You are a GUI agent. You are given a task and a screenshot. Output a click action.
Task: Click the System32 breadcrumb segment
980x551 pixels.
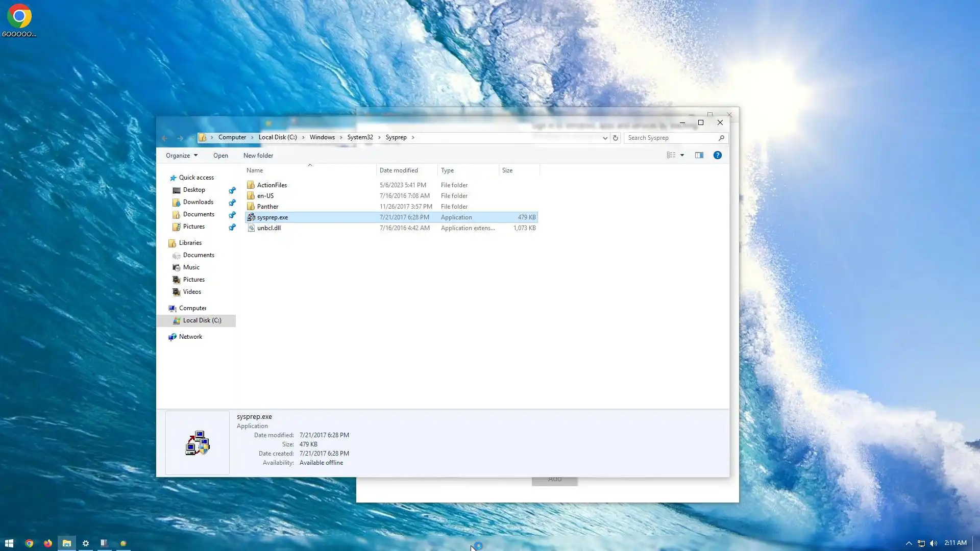point(360,137)
